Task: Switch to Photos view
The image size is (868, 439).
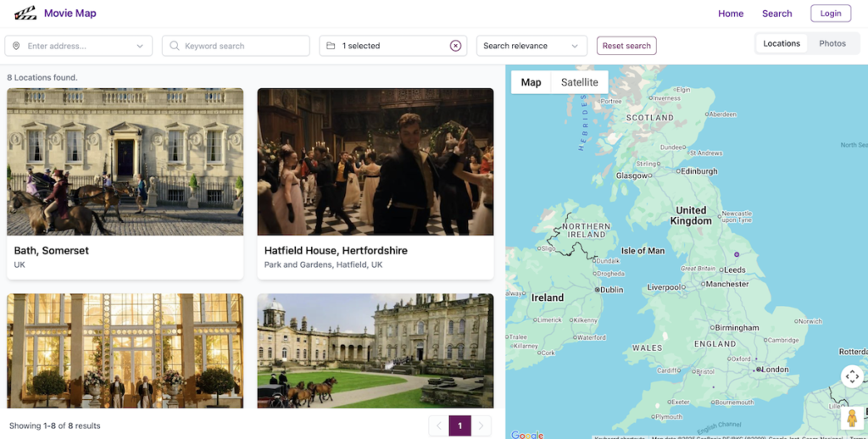Action: [832, 44]
